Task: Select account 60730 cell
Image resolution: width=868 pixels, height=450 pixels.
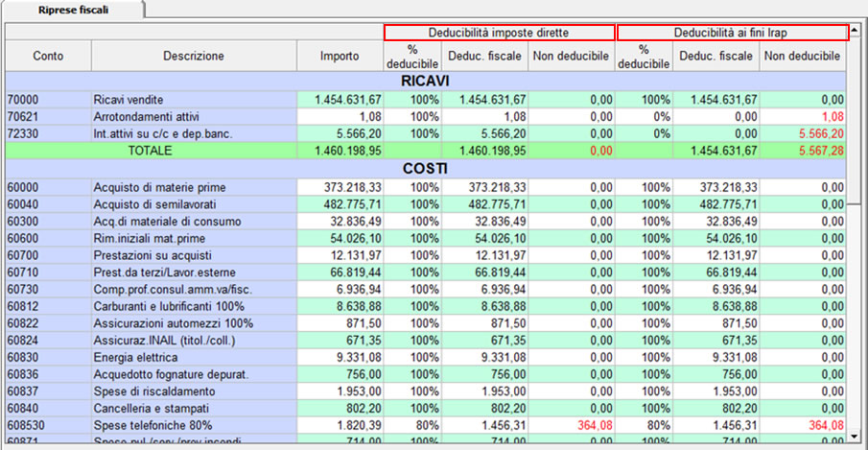Action: coord(48,290)
